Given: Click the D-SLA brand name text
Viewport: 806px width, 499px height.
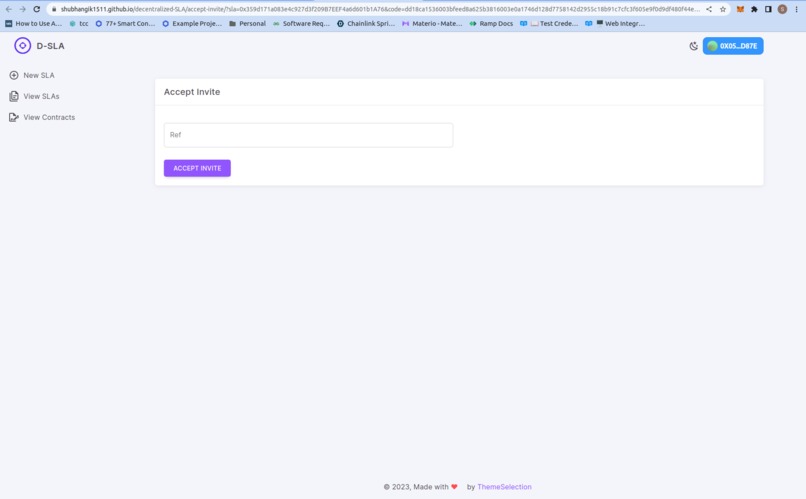Looking at the screenshot, I should click(x=50, y=46).
